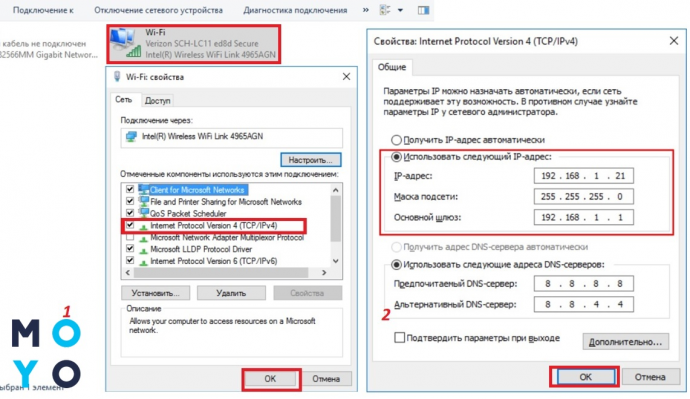Enable Microsoft Network Adapter Multiplexor Protocol checkbox
Screen dimensions: 690x399
130,237
